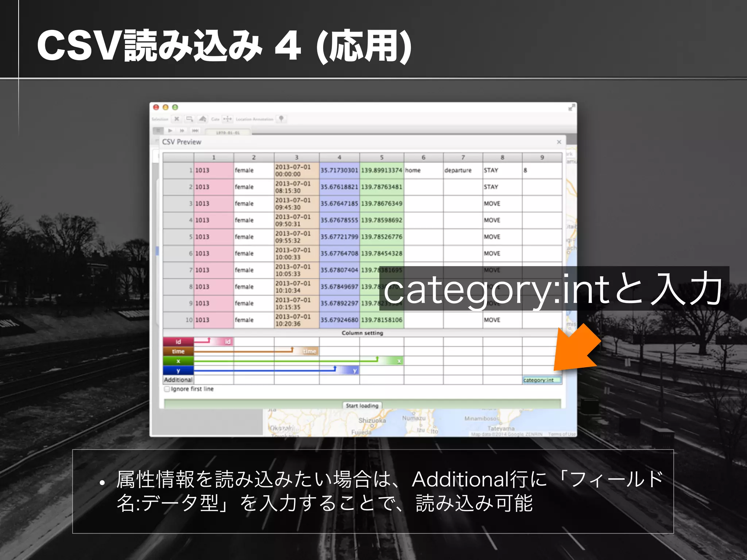Image resolution: width=747 pixels, height=560 pixels.
Task: Click the '35.67924680' cell in row 10
Action: tap(340, 320)
